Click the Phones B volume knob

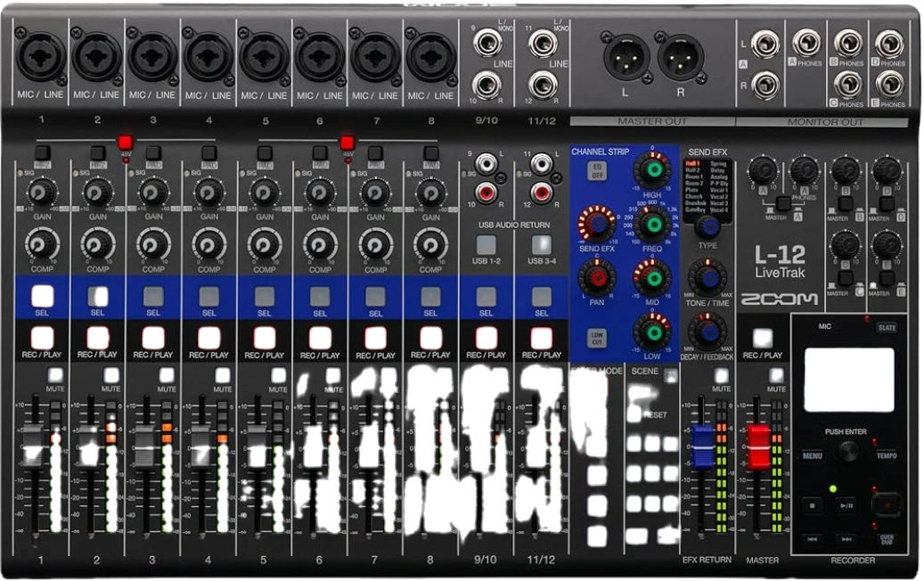845,170
